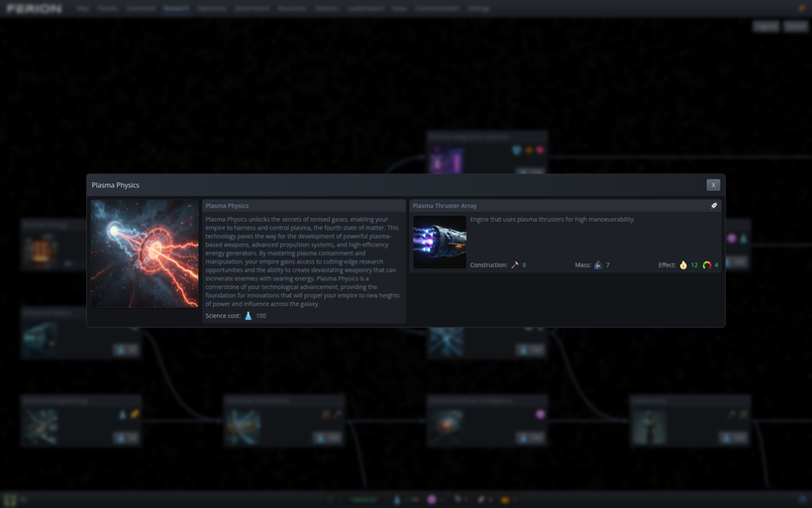This screenshot has width=812, height=508.
Task: Click the Construction hammer icon
Action: (515, 265)
